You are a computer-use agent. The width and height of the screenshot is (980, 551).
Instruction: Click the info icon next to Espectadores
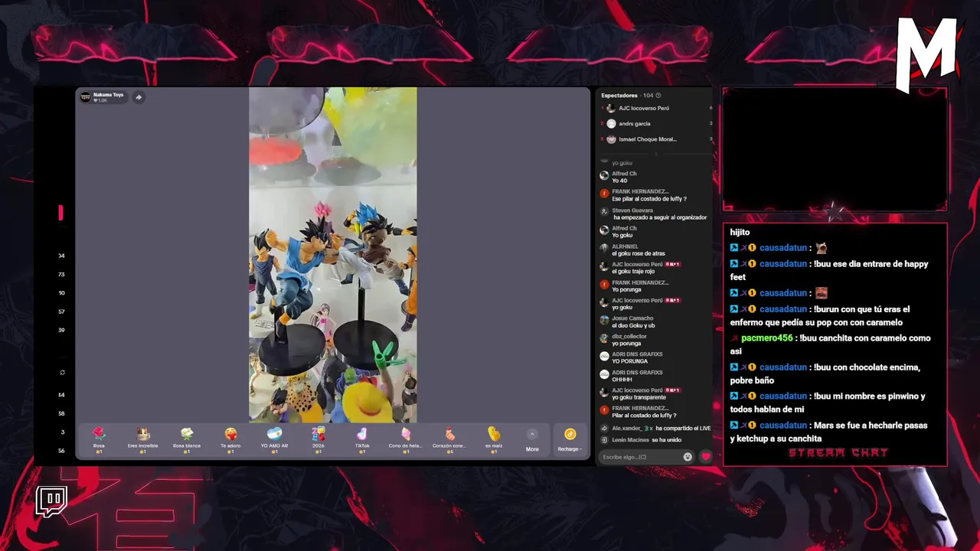coord(658,96)
